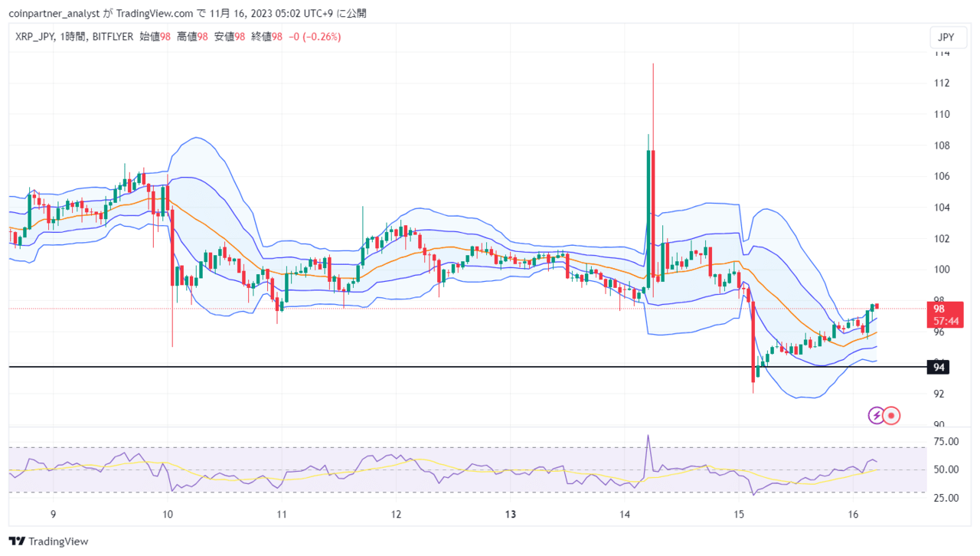Select the 1時間 interval label in legend
Viewport: 980px width, 556px height.
pyautogui.click(x=73, y=36)
